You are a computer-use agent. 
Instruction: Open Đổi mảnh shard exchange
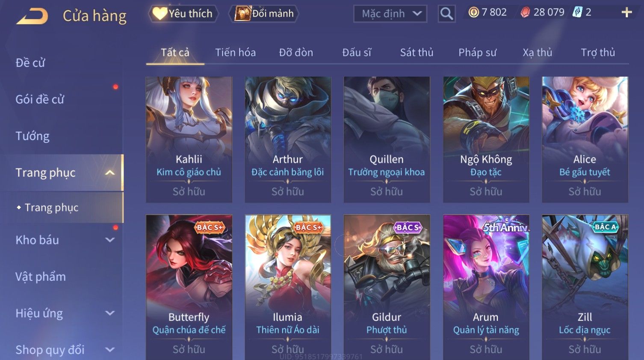(x=264, y=14)
